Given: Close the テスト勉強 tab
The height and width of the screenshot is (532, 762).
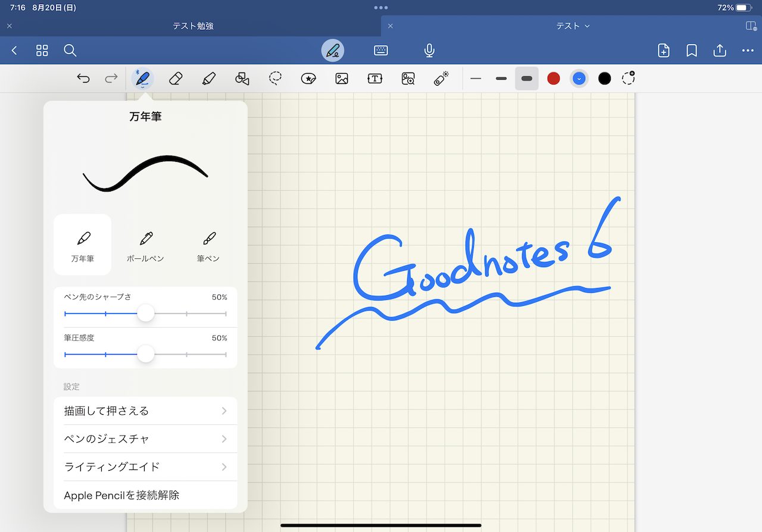Looking at the screenshot, I should (10, 26).
